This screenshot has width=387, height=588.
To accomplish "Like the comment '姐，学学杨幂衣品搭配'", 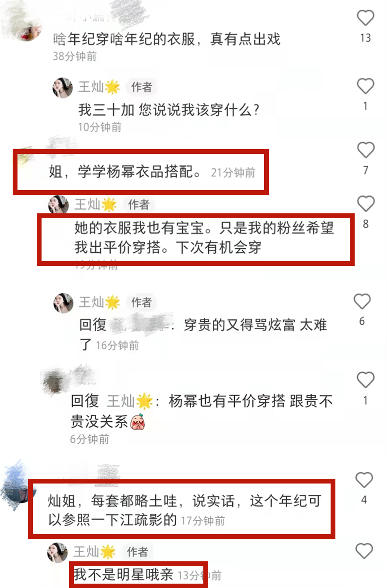I will (x=366, y=150).
